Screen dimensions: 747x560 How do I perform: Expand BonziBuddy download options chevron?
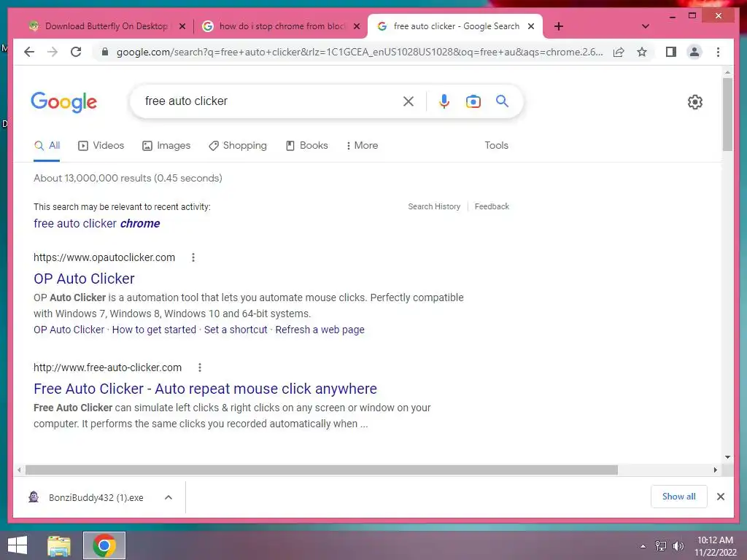click(169, 497)
